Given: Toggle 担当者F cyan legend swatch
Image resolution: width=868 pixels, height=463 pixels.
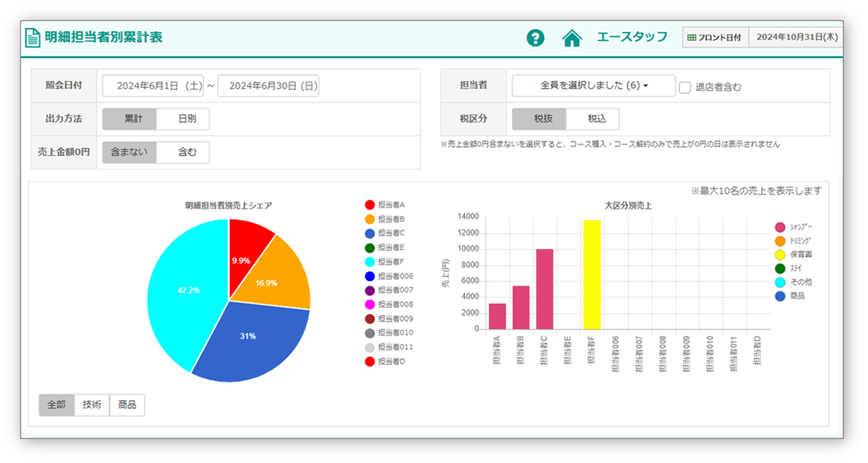Looking at the screenshot, I should [370, 262].
